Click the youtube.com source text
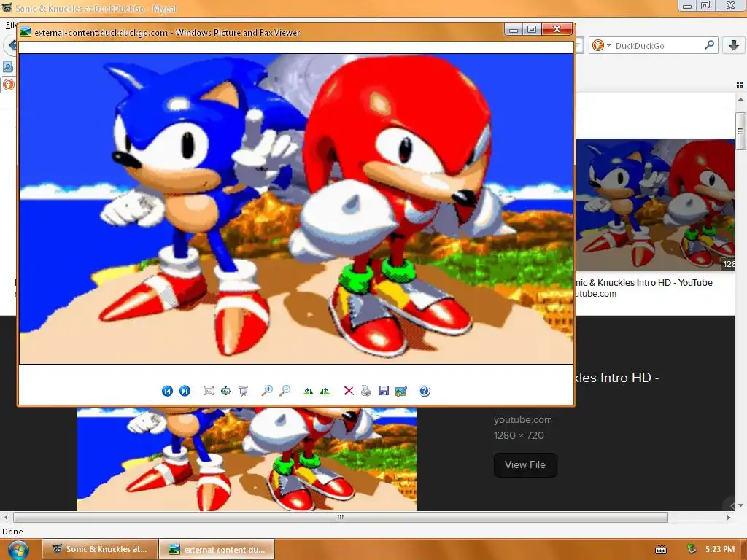Image resolution: width=747 pixels, height=560 pixels. coord(522,419)
